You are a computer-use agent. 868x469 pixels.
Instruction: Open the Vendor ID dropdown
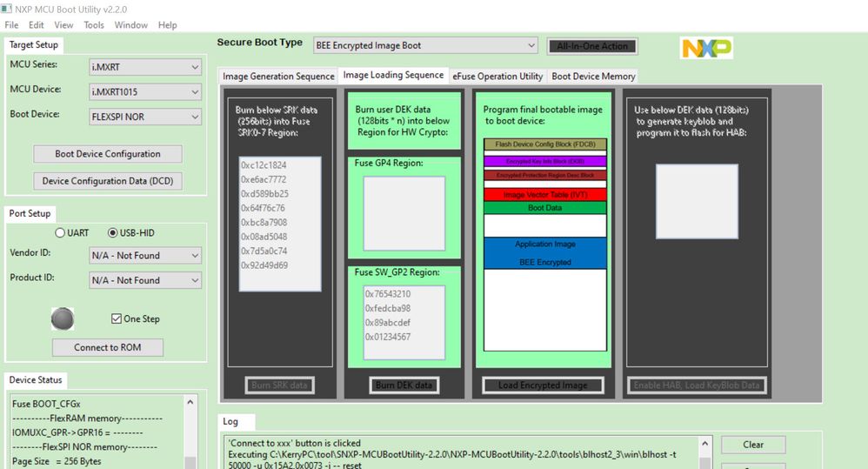pyautogui.click(x=145, y=255)
